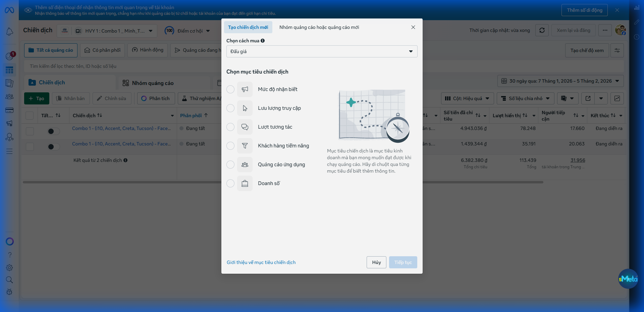The image size is (644, 312).
Task: Click the search magnifier in sidebar
Action: [9, 280]
